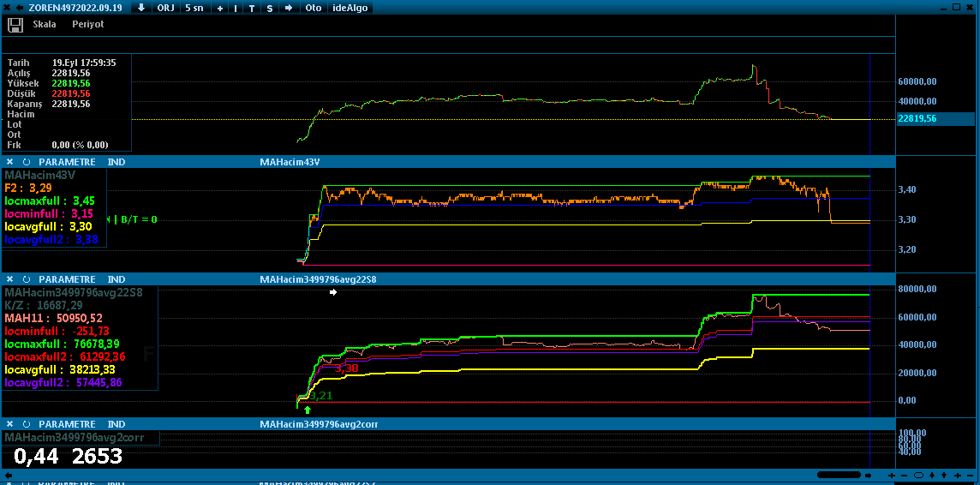Click the locmaxfull2 : 61292,36 legend entry
The image size is (980, 485).
point(64,356)
